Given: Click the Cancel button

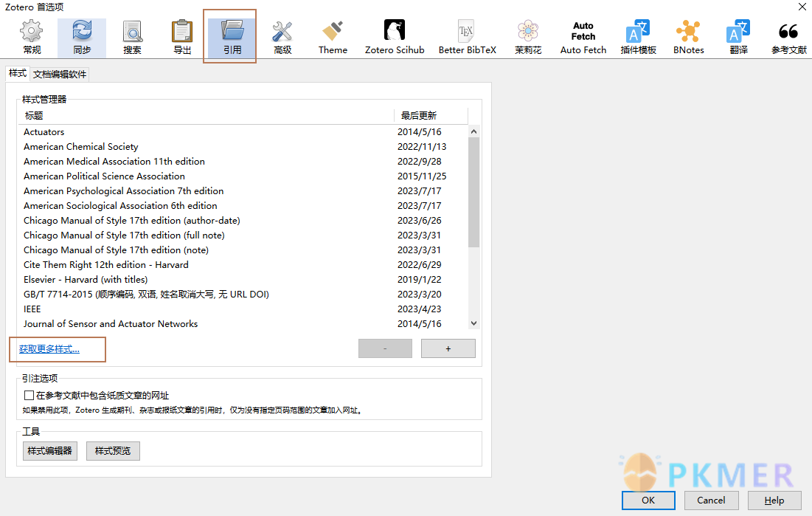Looking at the screenshot, I should (x=711, y=500).
